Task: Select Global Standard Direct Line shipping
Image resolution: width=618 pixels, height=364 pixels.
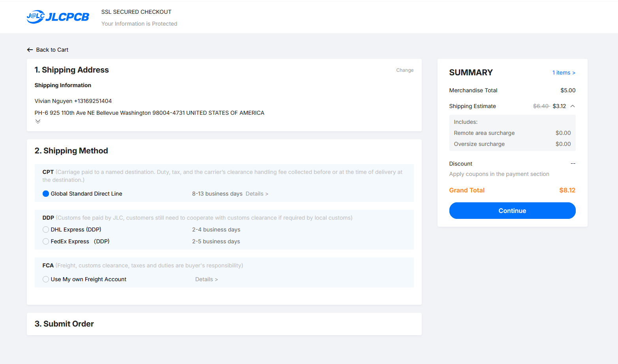Action: pos(46,194)
